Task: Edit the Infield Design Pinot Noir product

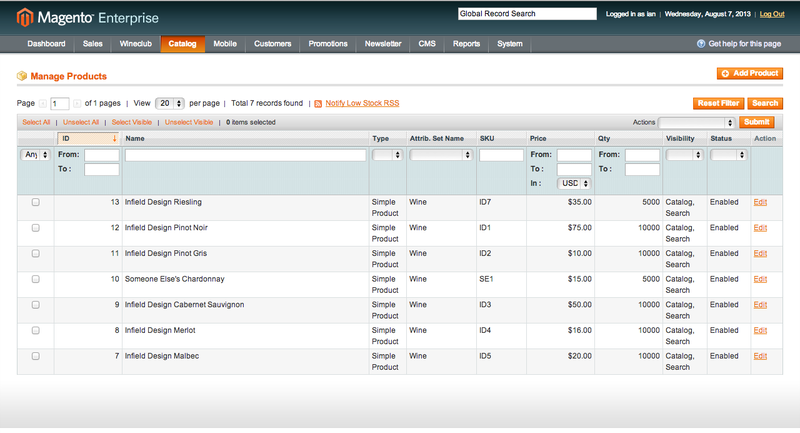Action: tap(760, 228)
